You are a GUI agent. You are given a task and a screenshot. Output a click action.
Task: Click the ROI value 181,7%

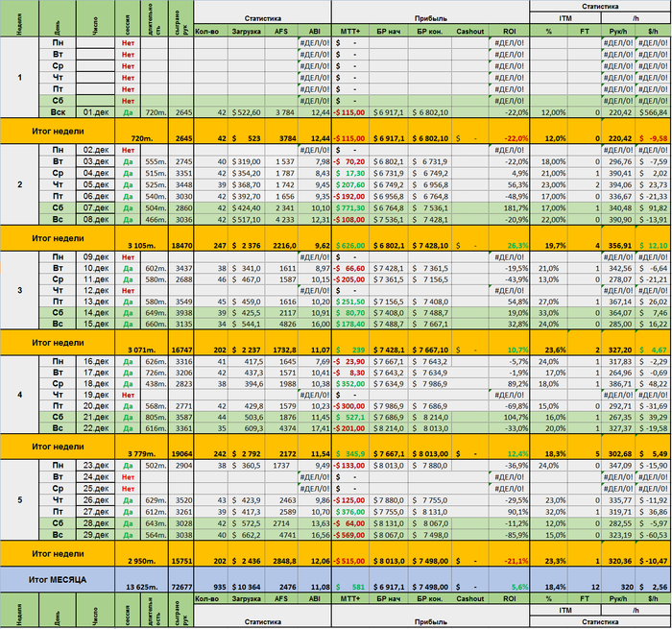click(509, 208)
